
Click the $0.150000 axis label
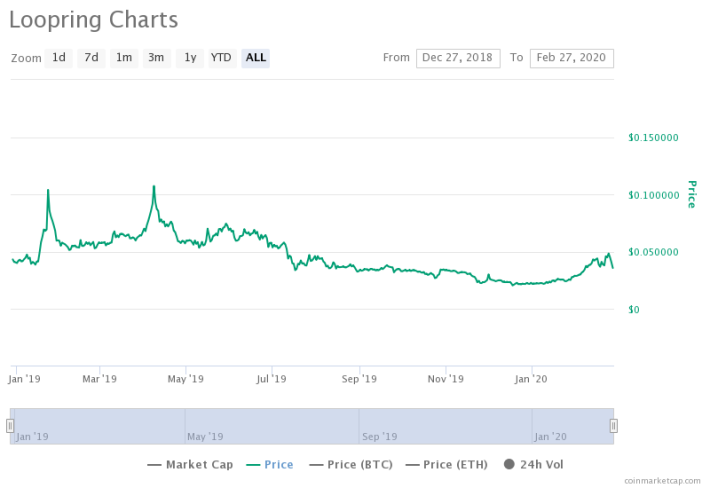point(653,138)
